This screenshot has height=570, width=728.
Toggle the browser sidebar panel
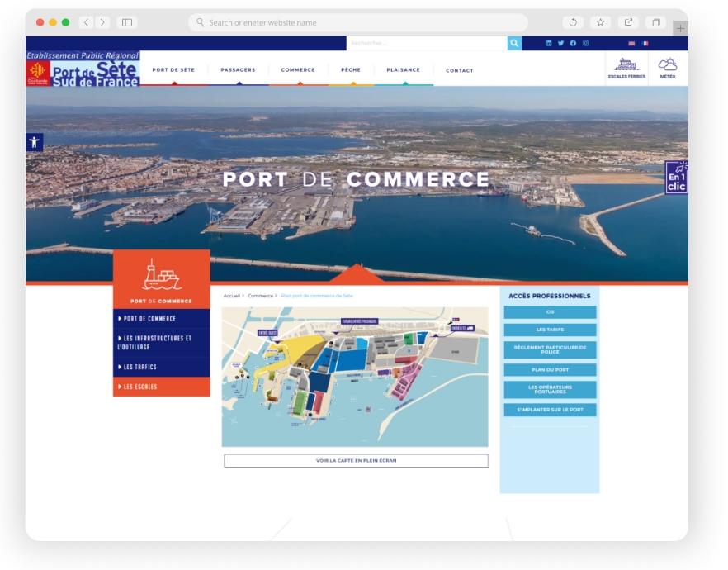pyautogui.click(x=126, y=22)
